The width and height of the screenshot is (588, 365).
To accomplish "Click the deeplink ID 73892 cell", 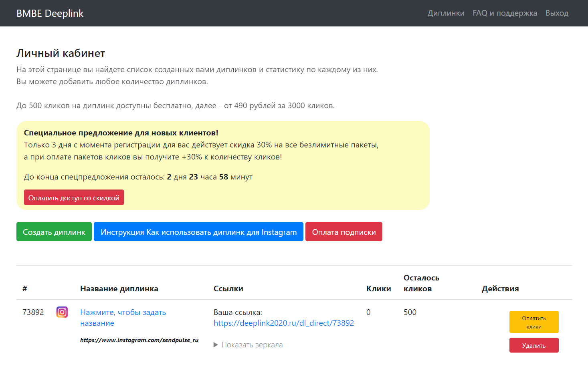I will tap(33, 312).
